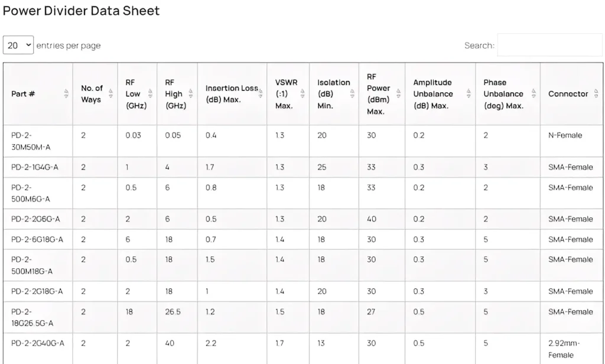
Task: Sort table by Part # column icon
Action: pos(66,94)
